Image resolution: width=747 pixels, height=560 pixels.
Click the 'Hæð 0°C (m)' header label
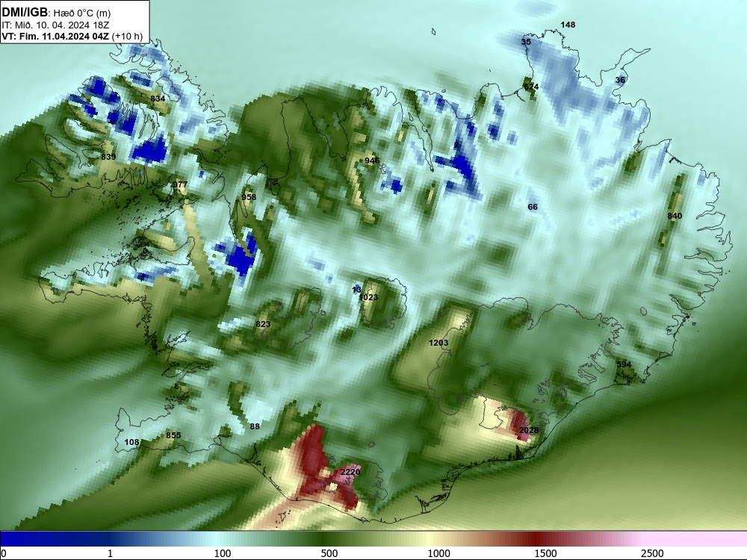(82, 13)
